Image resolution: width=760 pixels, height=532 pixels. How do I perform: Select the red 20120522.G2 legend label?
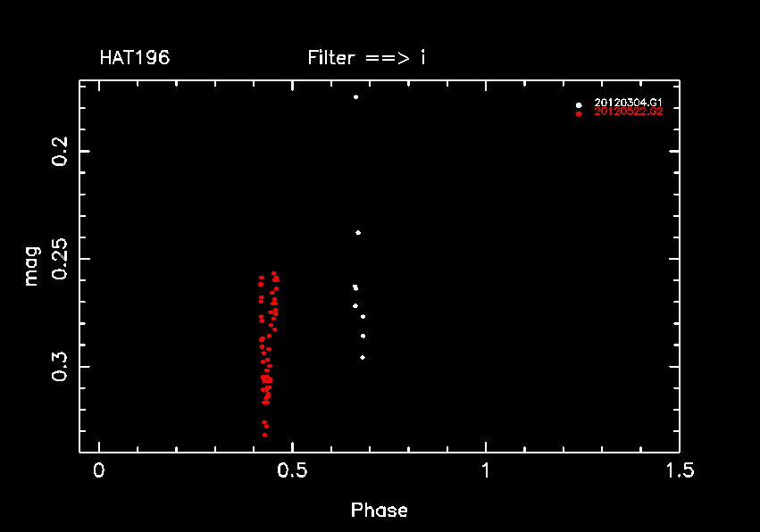tap(628, 112)
